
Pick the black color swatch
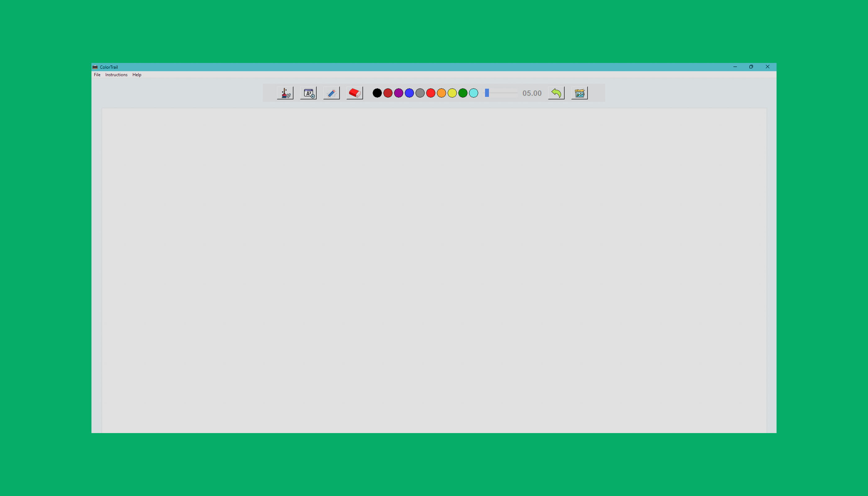click(x=377, y=93)
